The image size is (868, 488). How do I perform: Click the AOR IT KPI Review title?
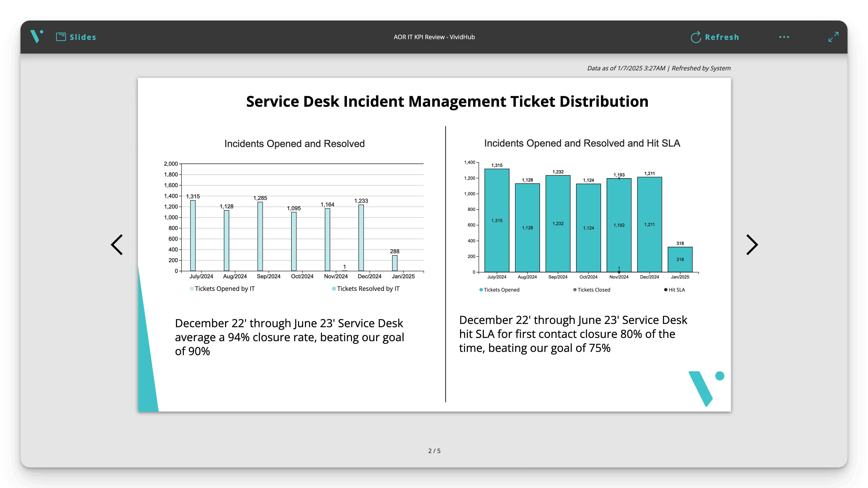(x=434, y=37)
